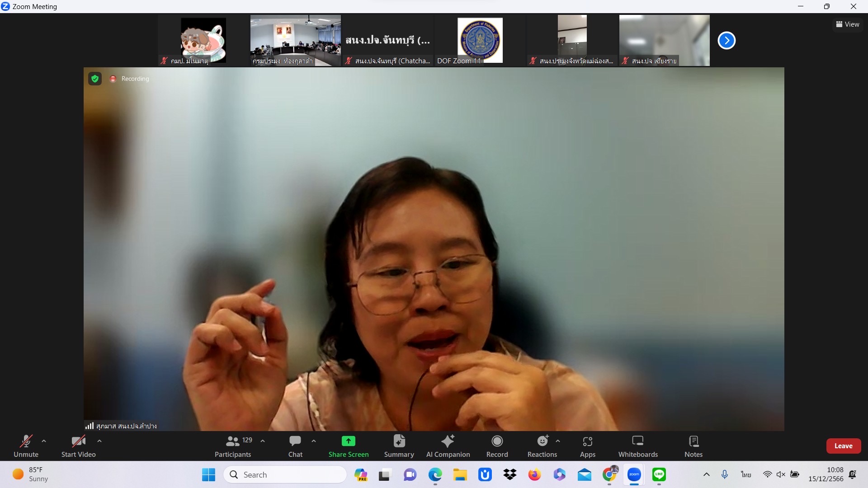The width and height of the screenshot is (868, 488).
Task: Open the Chat panel
Action: (295, 446)
